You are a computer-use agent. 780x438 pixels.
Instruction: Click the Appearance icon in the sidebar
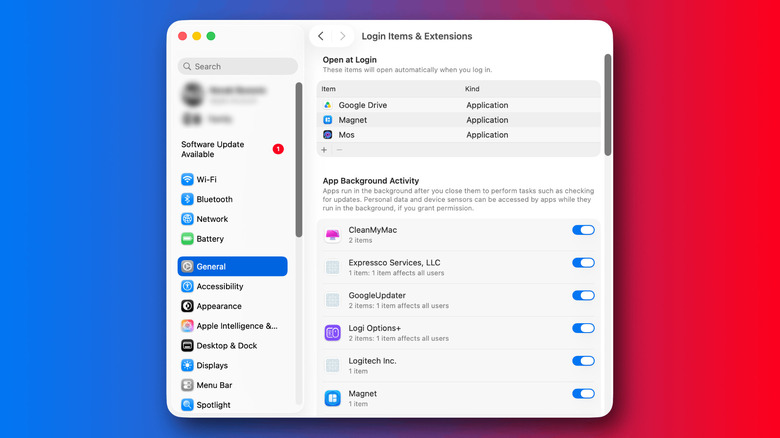pyautogui.click(x=187, y=306)
